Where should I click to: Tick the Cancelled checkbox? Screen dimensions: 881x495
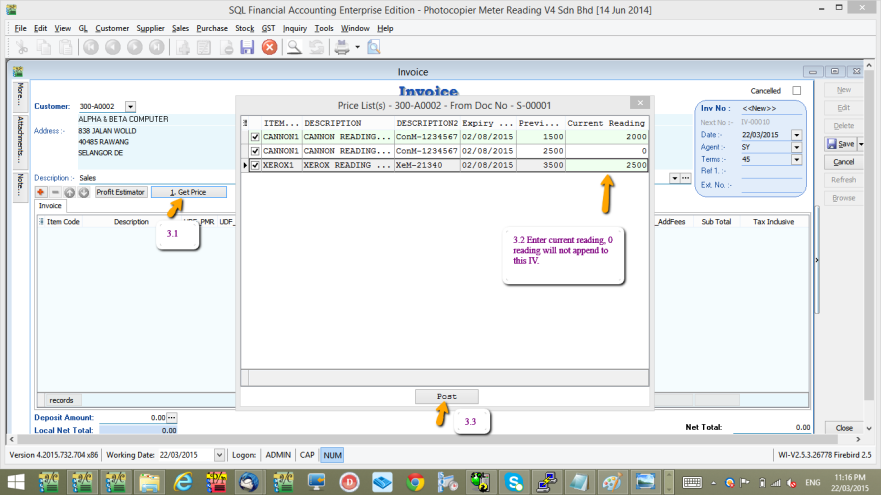coord(796,90)
